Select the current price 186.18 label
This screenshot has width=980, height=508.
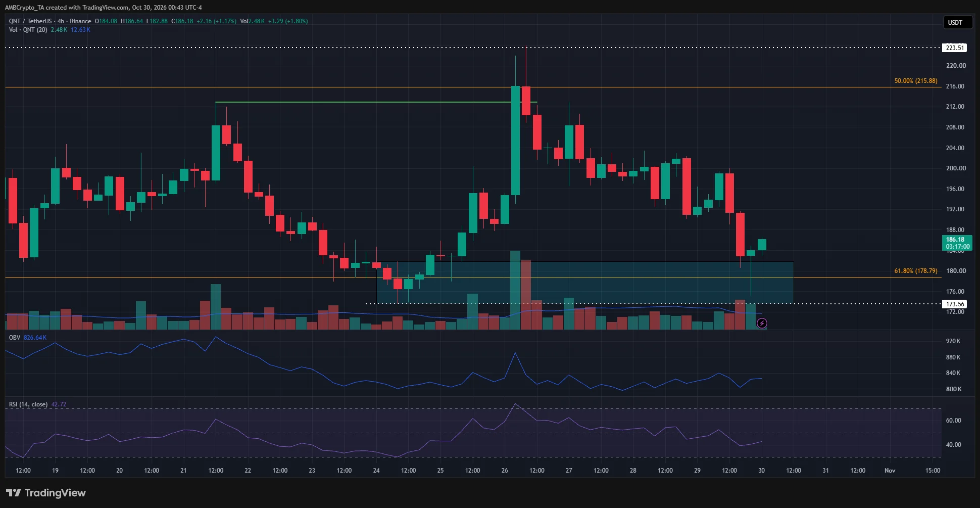point(956,243)
